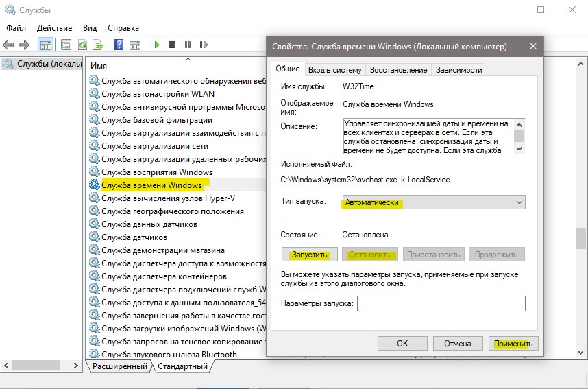Click the Export List toolbar icon
The width and height of the screenshot is (588, 389).
[98, 45]
